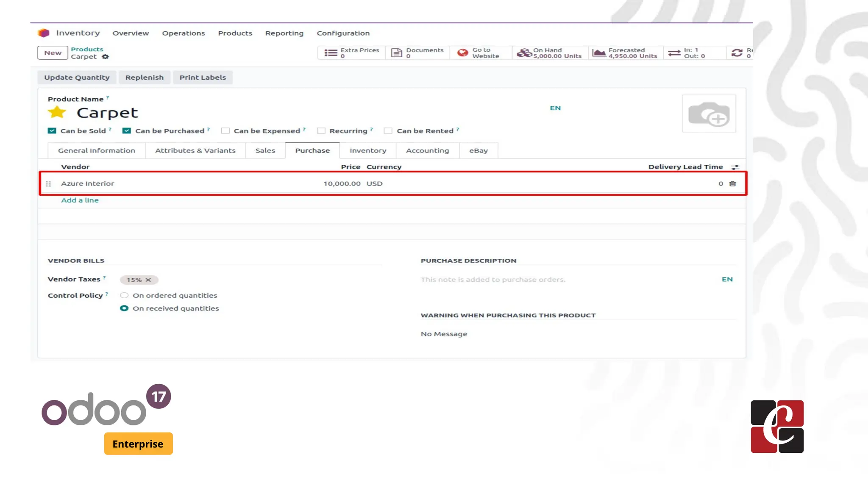Select On ordered quantities radio option
Screen dimensions: 868x488
[x=124, y=295]
